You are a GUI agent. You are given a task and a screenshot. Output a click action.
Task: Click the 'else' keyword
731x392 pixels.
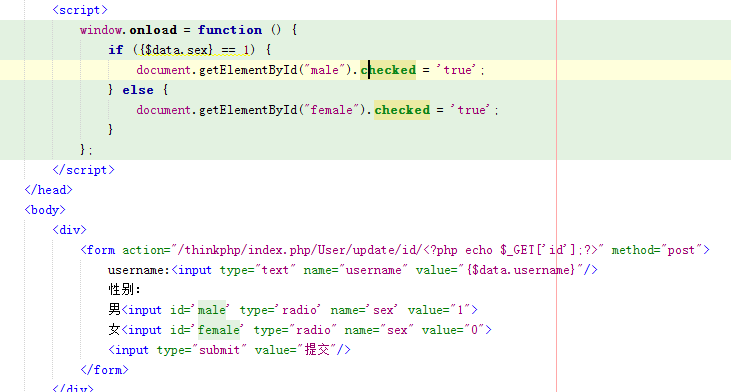(x=138, y=90)
